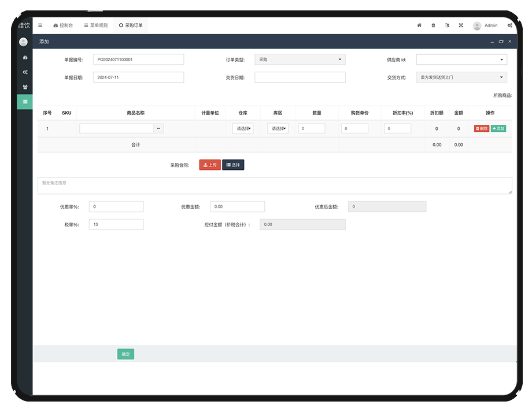Screen dimensions: 532x416
Task: Click the green 添加 row button
Action: pos(498,128)
